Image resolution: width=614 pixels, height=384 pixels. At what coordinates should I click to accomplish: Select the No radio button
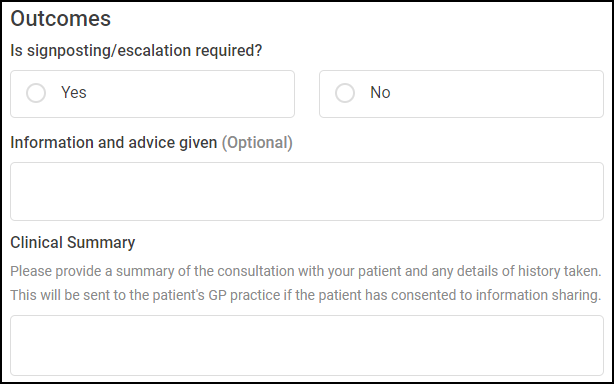(x=345, y=93)
